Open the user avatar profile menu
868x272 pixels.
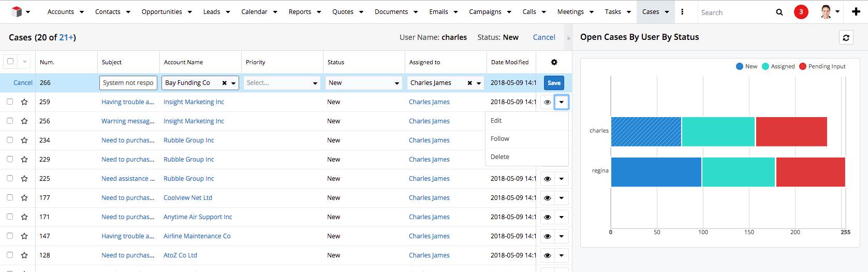[830, 11]
